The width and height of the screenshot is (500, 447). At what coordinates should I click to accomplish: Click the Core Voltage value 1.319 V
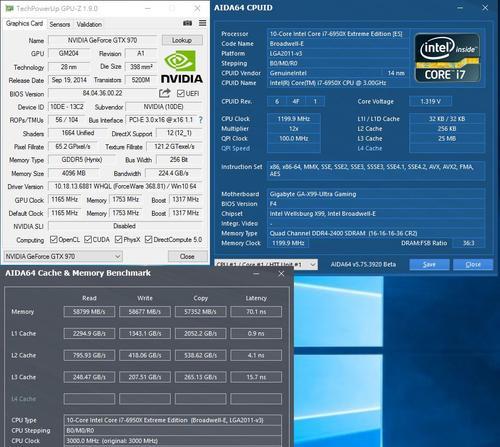430,101
